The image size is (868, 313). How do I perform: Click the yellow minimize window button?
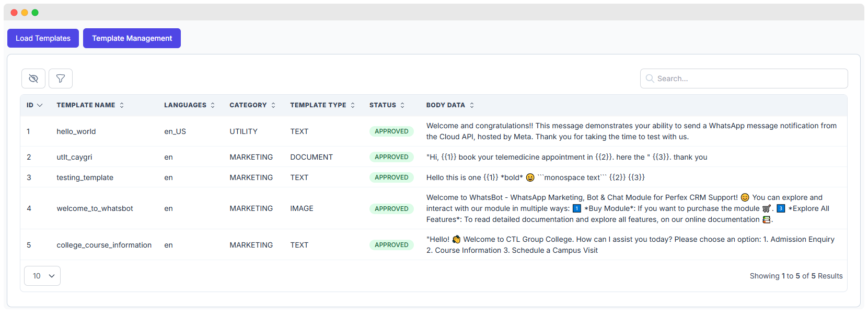click(x=25, y=13)
